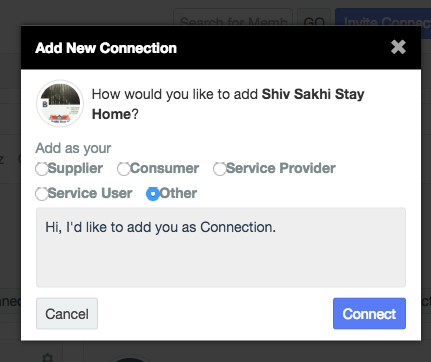Pick the Service Provider radio button

pyautogui.click(x=220, y=169)
